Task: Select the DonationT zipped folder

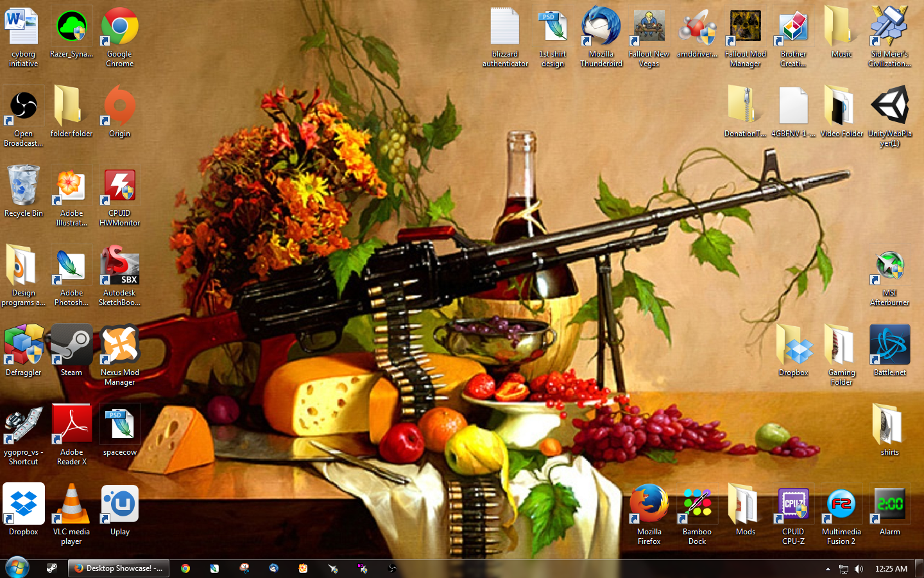Action: 746,112
